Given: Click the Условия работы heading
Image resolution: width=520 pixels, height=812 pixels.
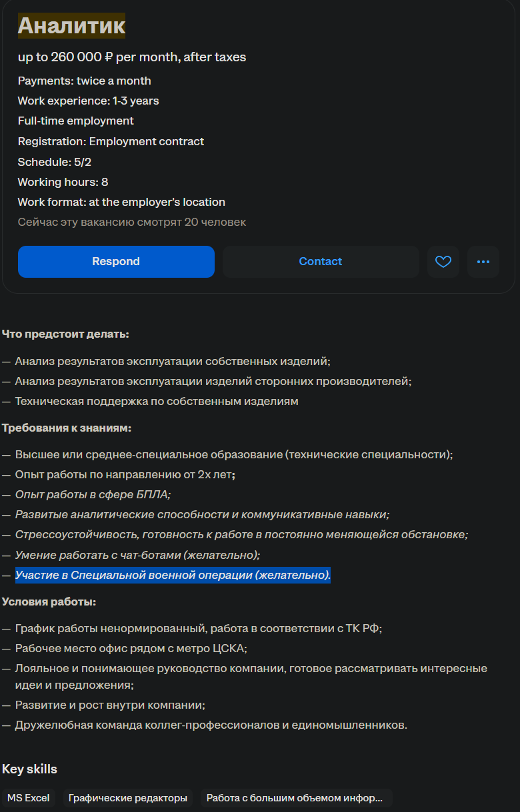Looking at the screenshot, I should [x=49, y=602].
